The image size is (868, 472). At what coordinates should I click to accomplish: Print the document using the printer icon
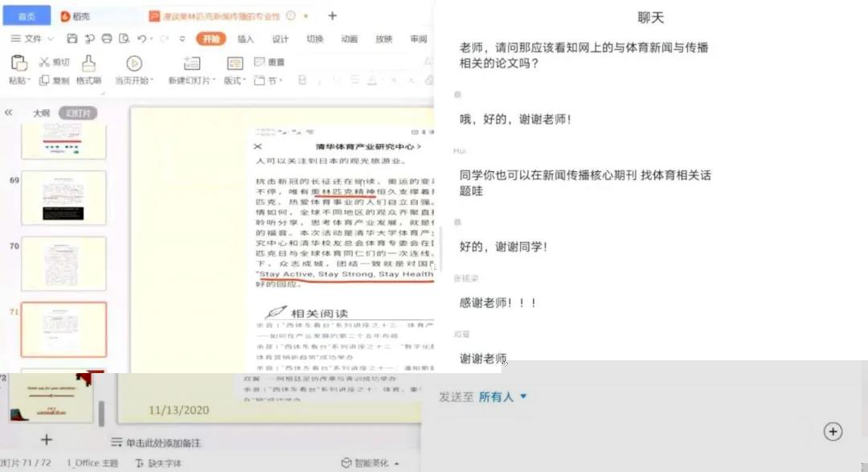[x=107, y=39]
